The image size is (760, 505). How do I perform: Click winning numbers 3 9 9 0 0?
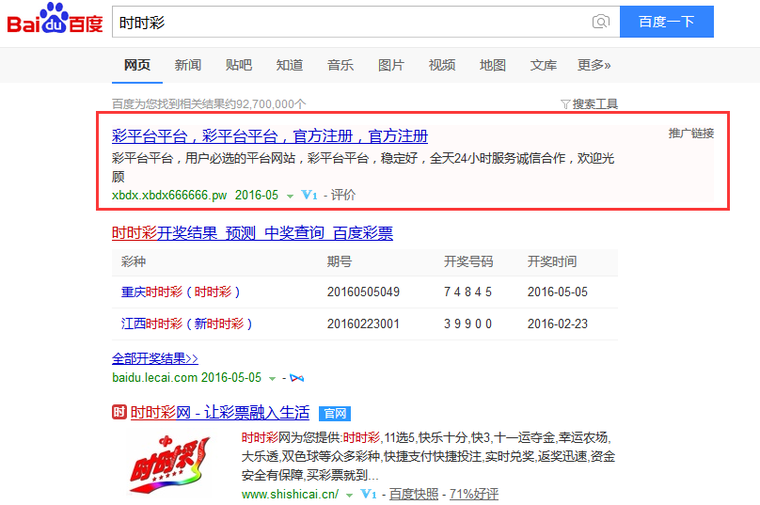[468, 324]
